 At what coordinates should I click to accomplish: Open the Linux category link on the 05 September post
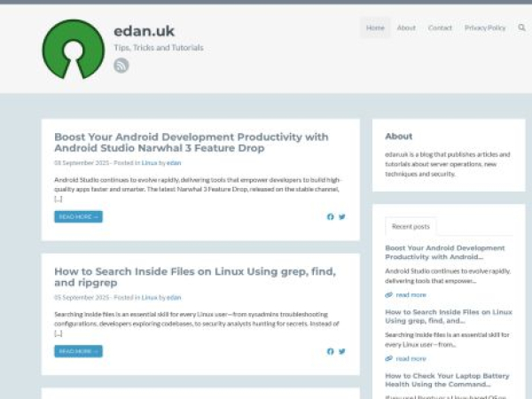pos(149,298)
